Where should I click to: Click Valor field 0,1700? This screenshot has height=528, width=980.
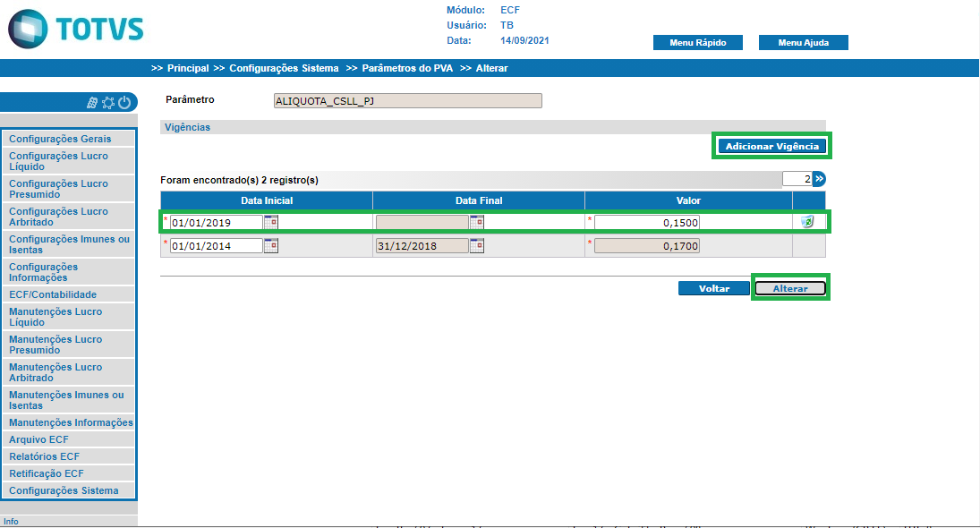647,245
